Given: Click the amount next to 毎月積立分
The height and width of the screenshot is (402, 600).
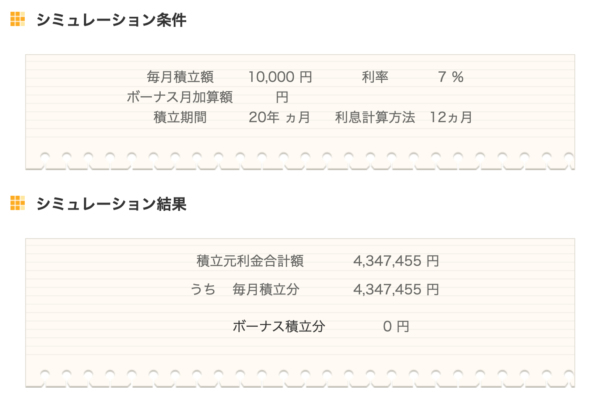Looking at the screenshot, I should coord(396,290).
